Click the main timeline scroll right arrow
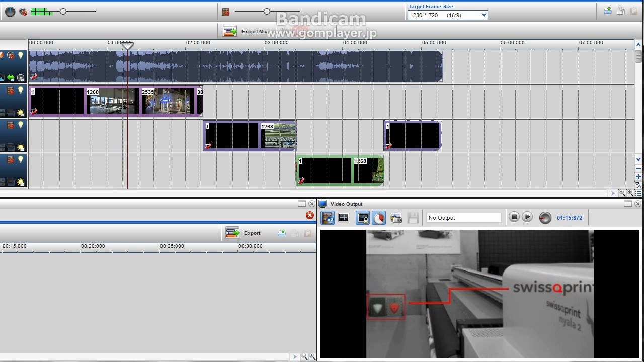Screen dimensions: 644x362 [x=613, y=193]
